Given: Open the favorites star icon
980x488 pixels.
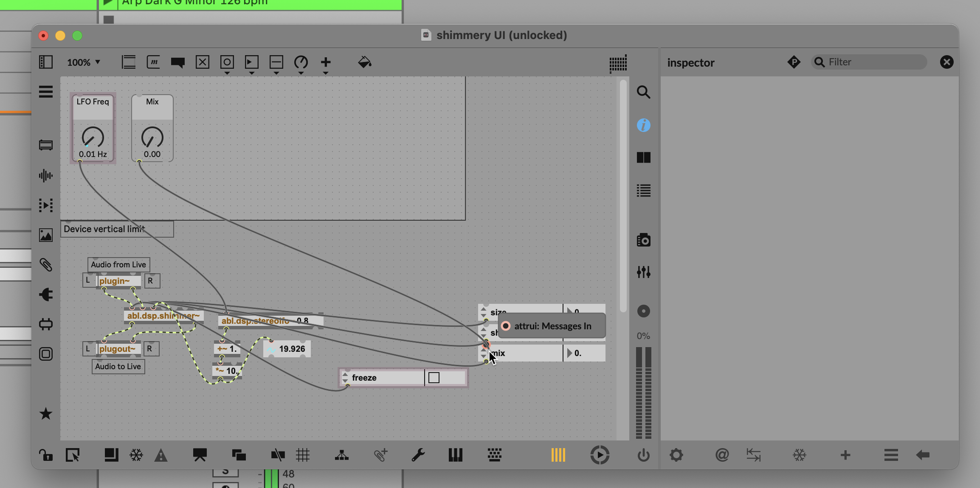Looking at the screenshot, I should coord(46,414).
